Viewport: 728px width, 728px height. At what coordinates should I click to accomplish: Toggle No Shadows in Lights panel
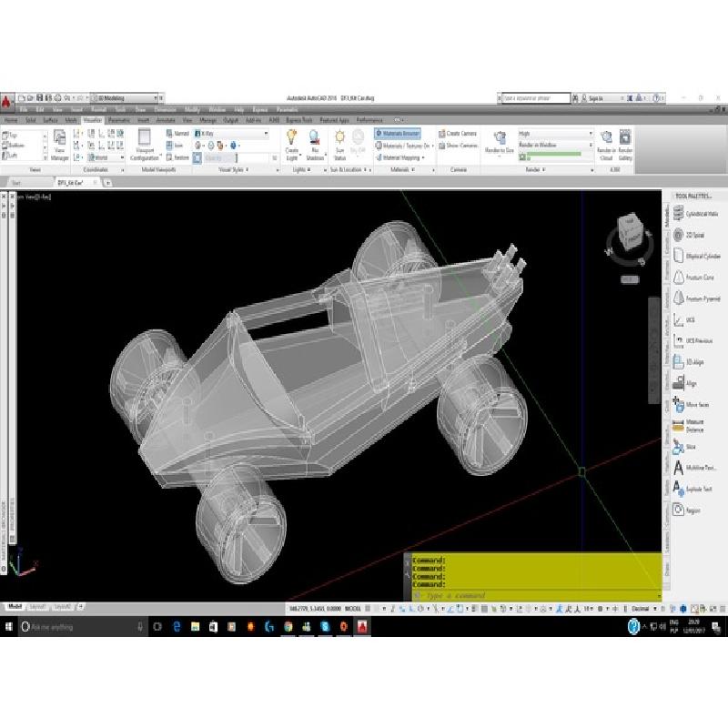[x=315, y=145]
